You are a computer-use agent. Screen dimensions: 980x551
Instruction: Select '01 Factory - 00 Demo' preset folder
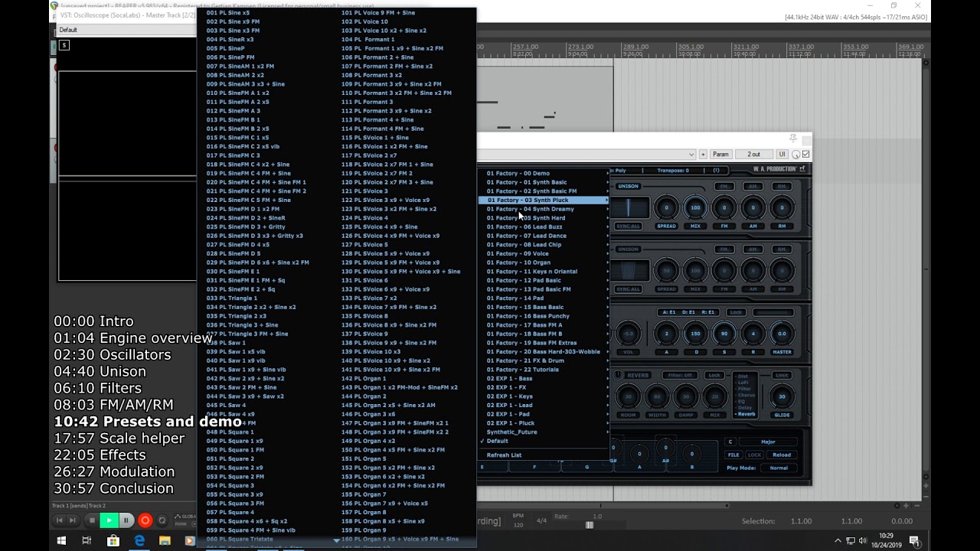[545, 173]
